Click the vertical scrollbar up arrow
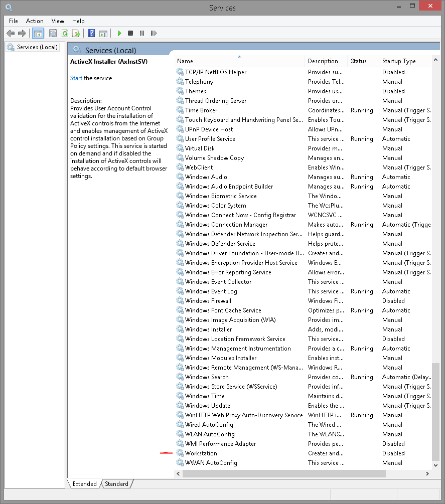Screen dimensions: 445x504 pyautogui.click(x=435, y=60)
